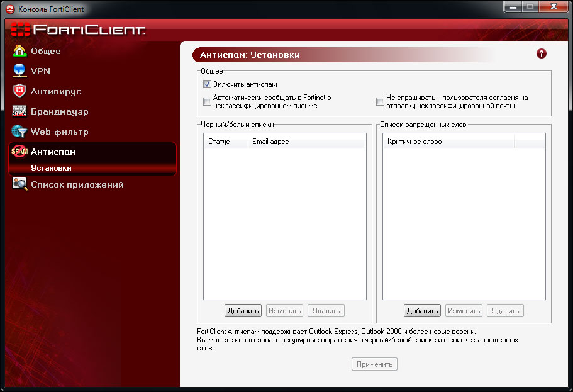The height and width of the screenshot is (392, 573).
Task: Click Изменить under black/white list
Action: (x=285, y=310)
